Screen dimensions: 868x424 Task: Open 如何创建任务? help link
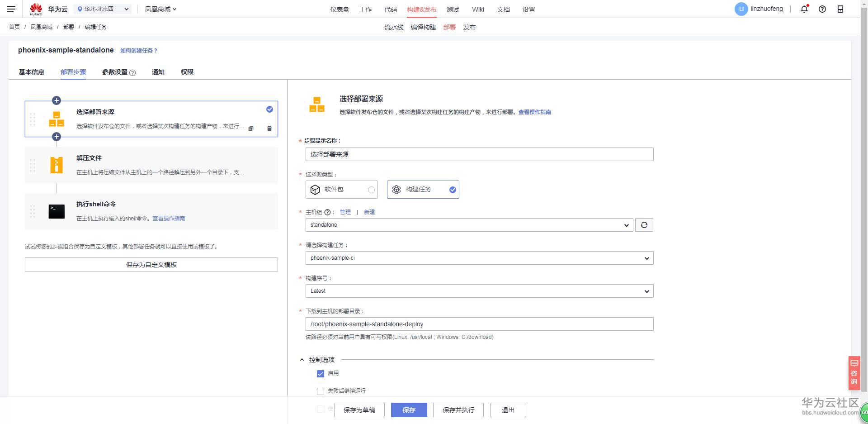(x=139, y=51)
